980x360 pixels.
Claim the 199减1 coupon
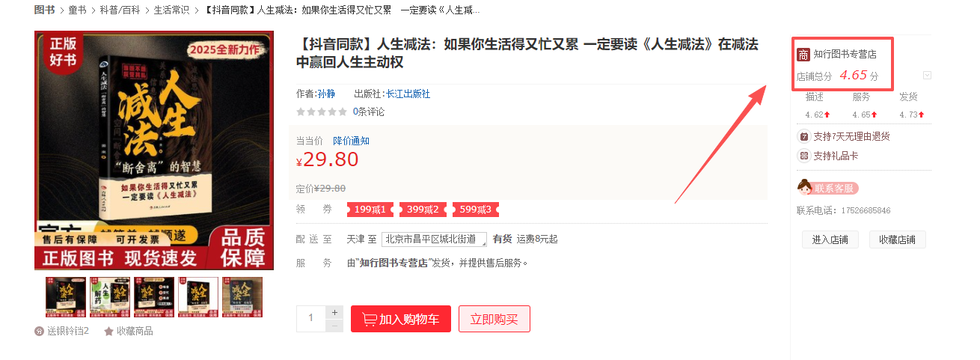pos(370,210)
